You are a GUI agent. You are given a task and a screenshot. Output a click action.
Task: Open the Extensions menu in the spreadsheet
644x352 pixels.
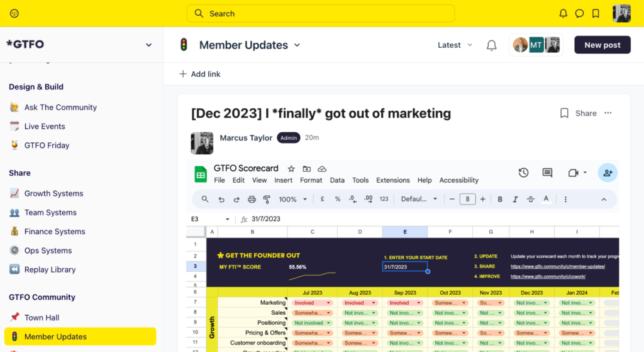coord(392,180)
